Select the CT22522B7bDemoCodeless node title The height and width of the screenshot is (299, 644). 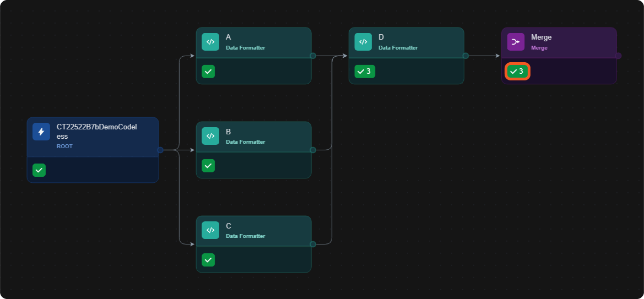click(96, 132)
